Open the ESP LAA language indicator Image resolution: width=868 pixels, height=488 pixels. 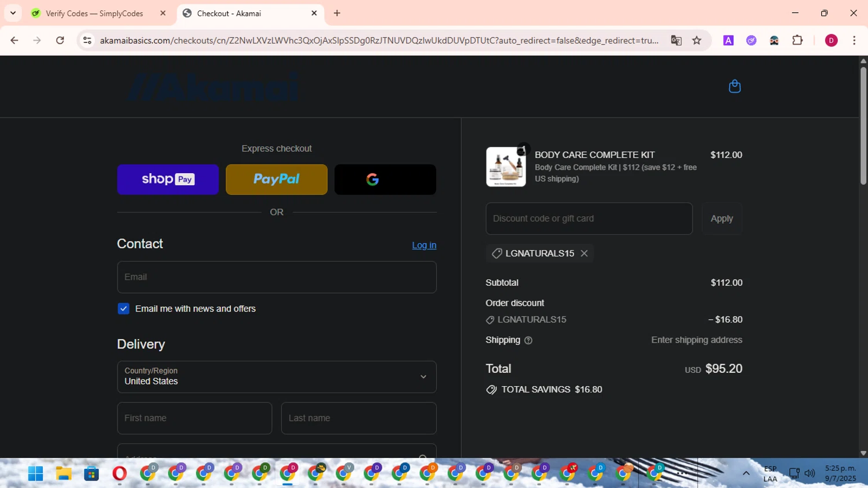[770, 474]
